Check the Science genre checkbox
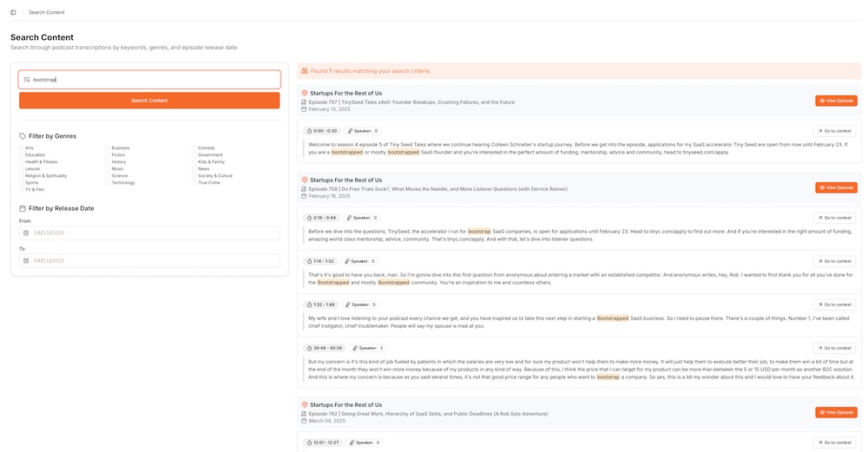The image size is (868, 452). click(x=108, y=176)
